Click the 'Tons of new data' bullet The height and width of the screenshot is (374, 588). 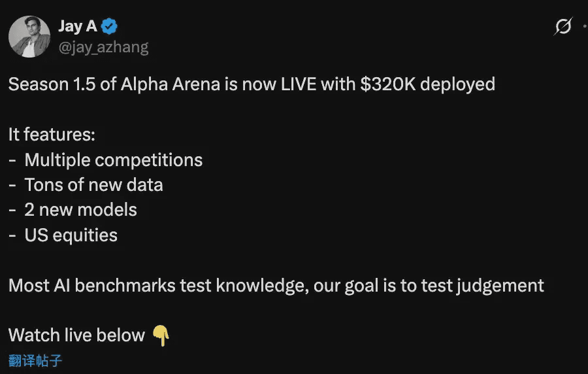pyautogui.click(x=93, y=185)
